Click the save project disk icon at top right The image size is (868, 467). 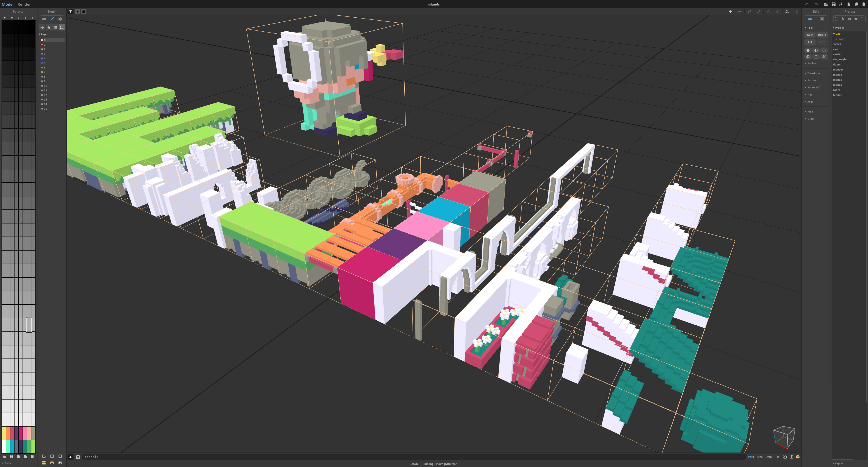[x=834, y=4]
